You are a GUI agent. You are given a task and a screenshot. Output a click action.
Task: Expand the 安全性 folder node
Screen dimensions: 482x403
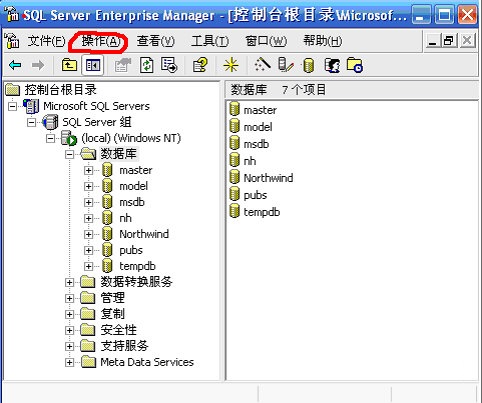tap(69, 330)
